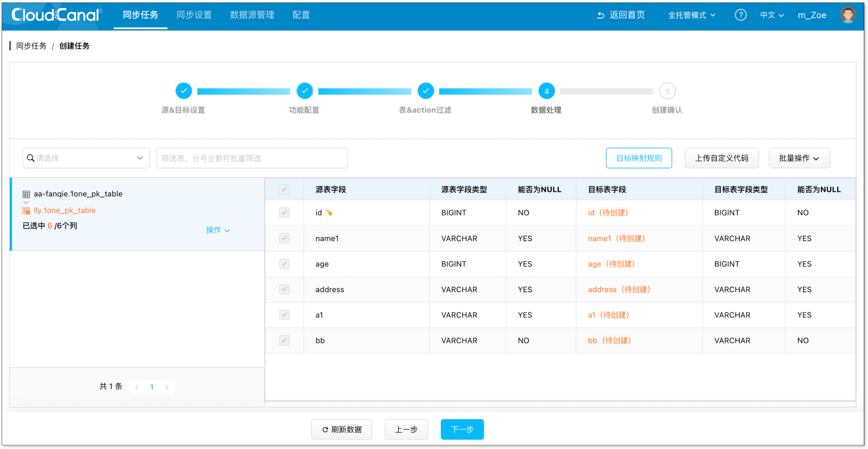Uncheck the name1 field row checkbox
This screenshot has width=868, height=449.
(x=284, y=238)
